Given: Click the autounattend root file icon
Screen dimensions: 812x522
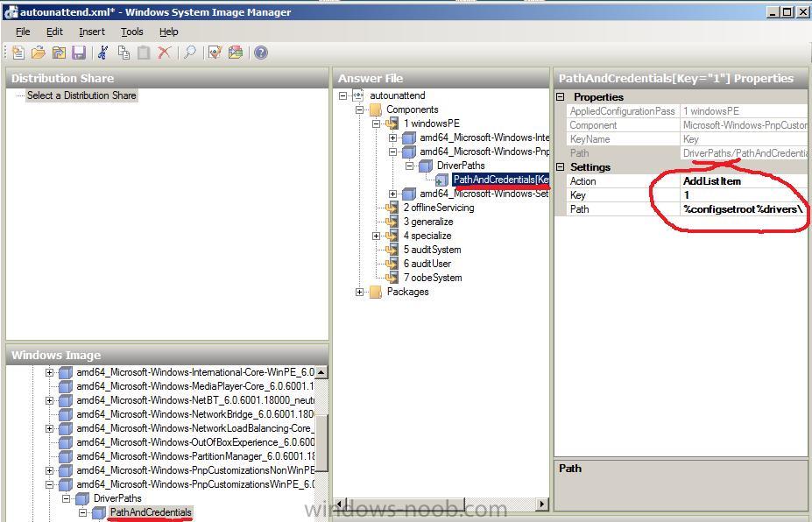Looking at the screenshot, I should [x=358, y=95].
